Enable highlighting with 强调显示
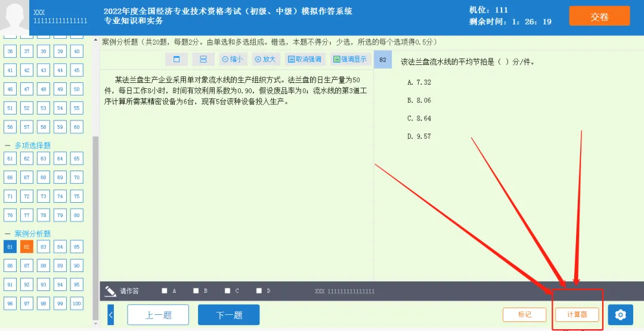Screen dimensions: 644x331 click(x=350, y=59)
